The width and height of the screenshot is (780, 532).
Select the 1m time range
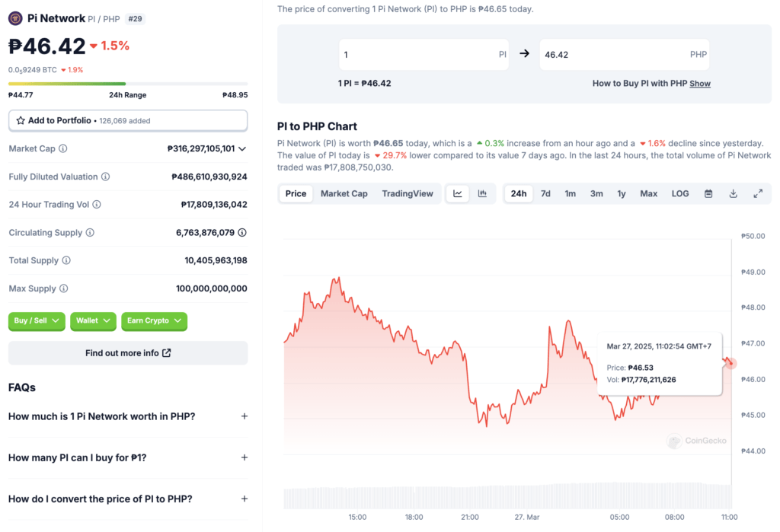pyautogui.click(x=570, y=193)
